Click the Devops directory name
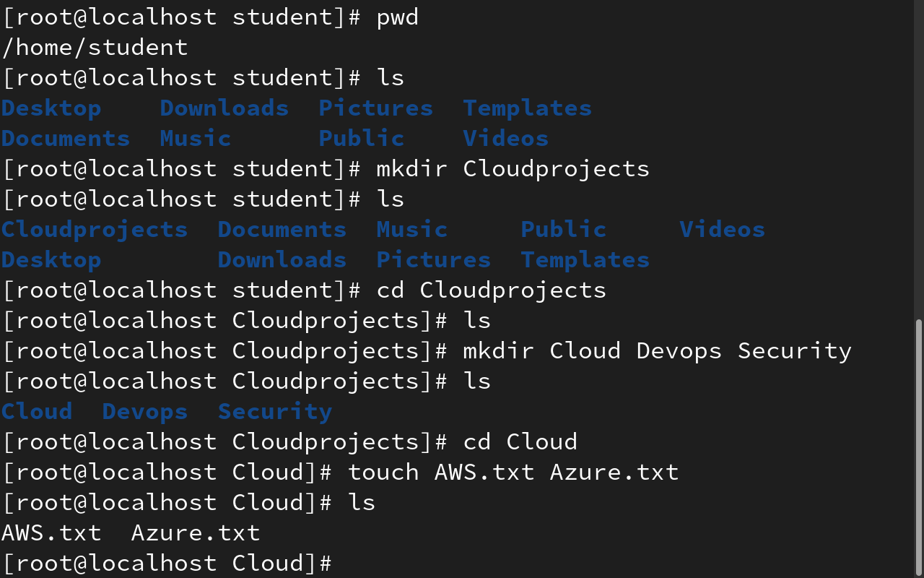The image size is (924, 578). (x=145, y=412)
